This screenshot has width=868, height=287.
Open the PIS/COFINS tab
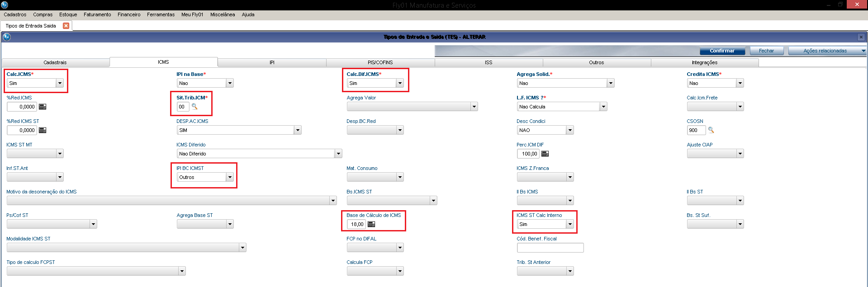(380, 62)
